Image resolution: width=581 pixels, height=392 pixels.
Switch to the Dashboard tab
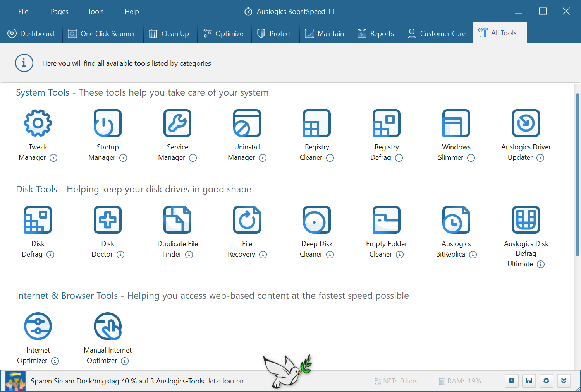click(31, 34)
